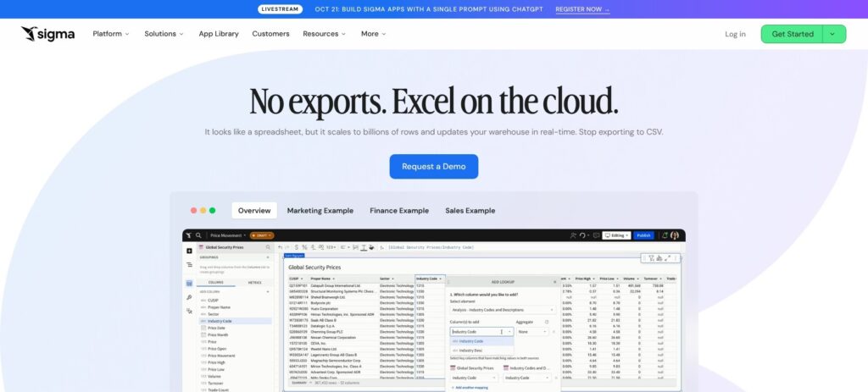Click the Draft status badge

point(262,235)
